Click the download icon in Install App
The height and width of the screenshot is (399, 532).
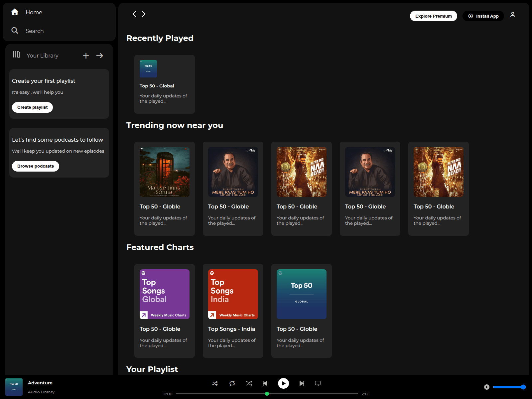click(x=470, y=16)
